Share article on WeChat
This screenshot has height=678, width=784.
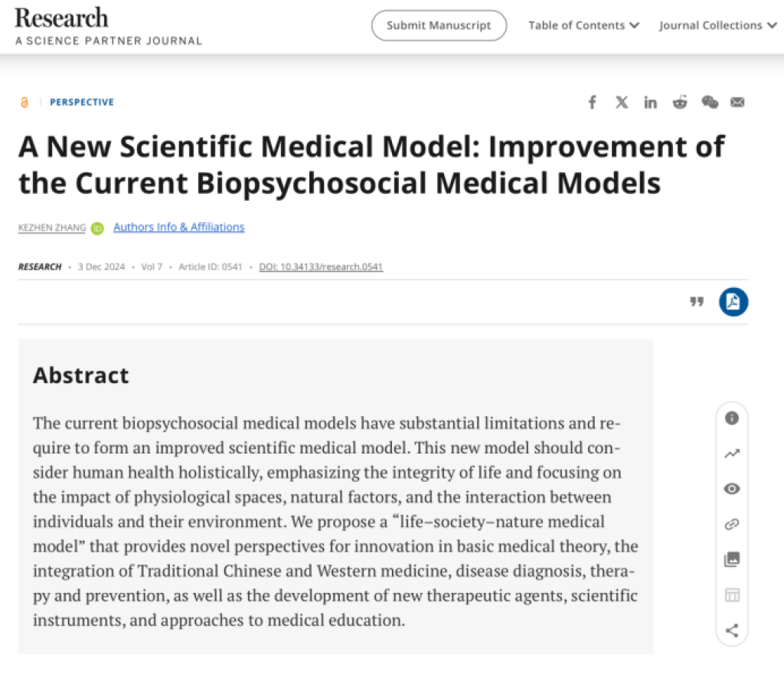pos(710,103)
